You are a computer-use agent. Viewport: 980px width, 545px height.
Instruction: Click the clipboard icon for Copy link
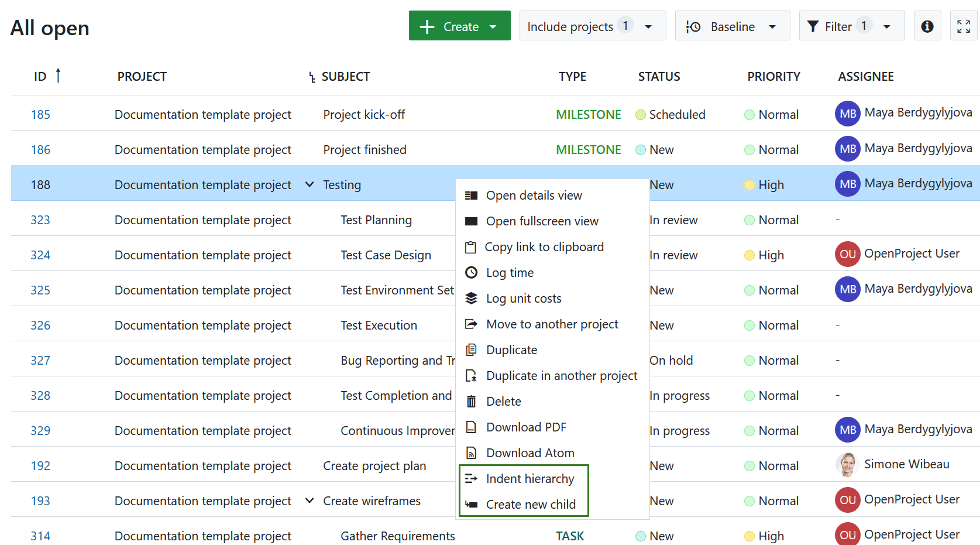point(470,247)
